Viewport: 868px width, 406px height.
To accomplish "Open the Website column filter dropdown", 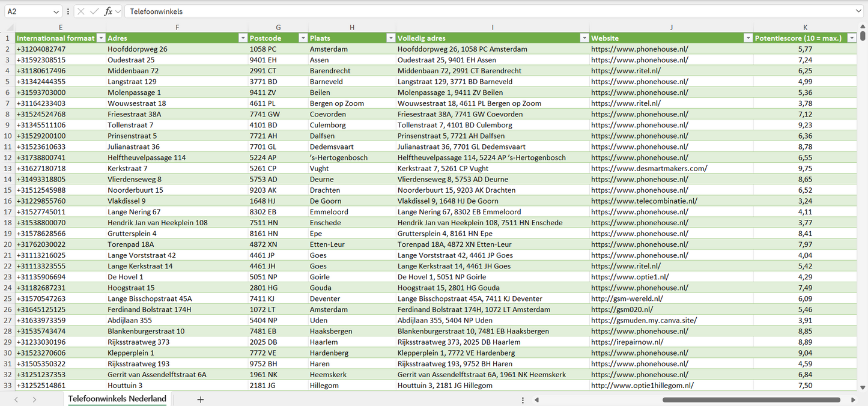I will pyautogui.click(x=748, y=38).
